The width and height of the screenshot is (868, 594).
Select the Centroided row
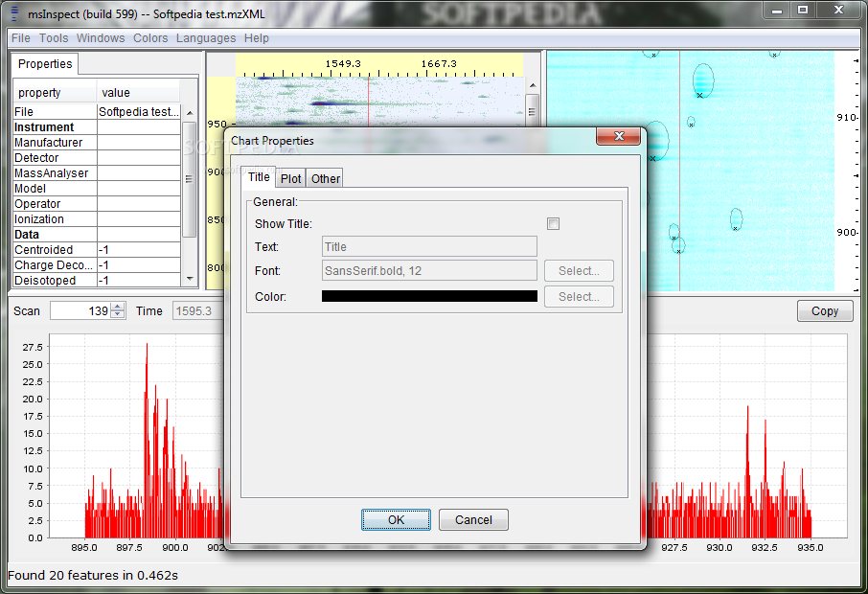[97, 250]
